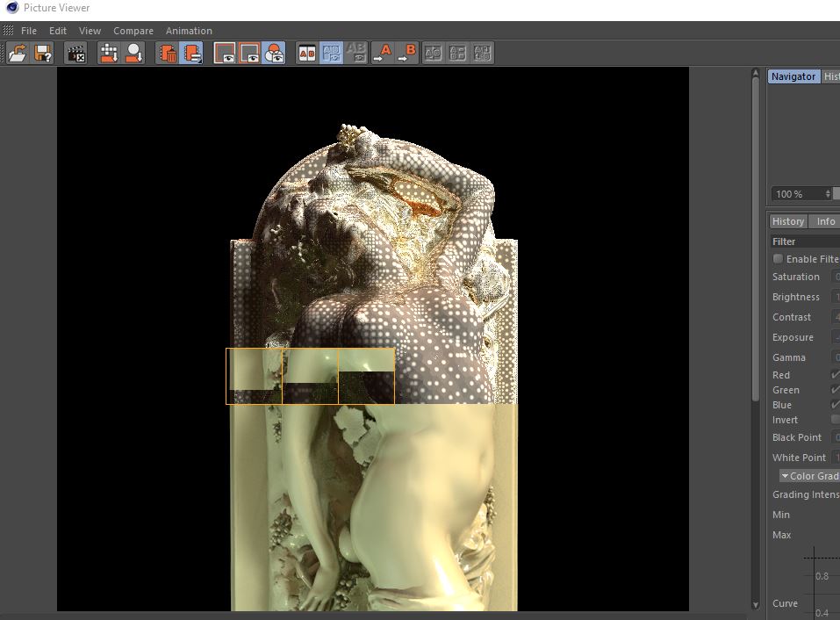The width and height of the screenshot is (840, 620).
Task: Open the Compare menu
Action: [x=133, y=31]
